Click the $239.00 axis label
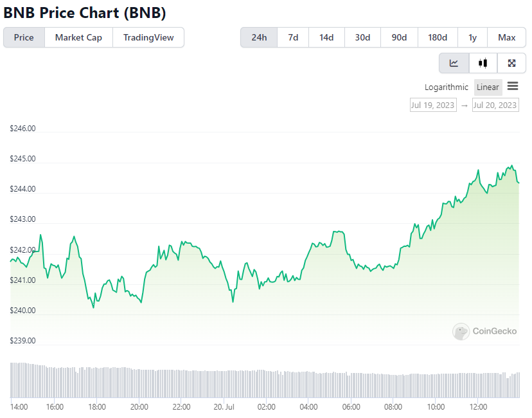The image size is (532, 418). 22,341
